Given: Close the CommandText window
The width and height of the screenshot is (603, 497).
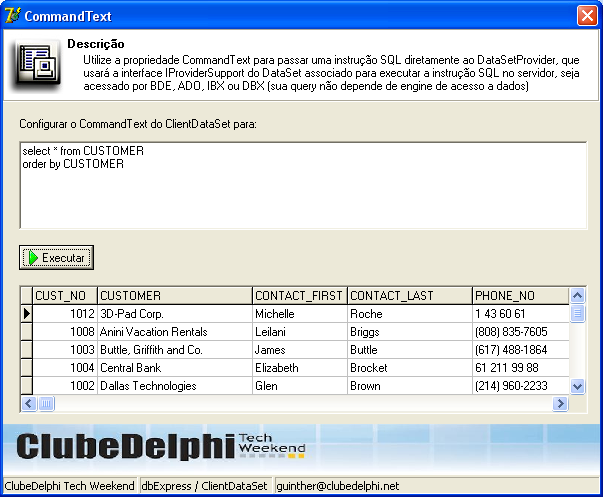Looking at the screenshot, I should tap(587, 16).
